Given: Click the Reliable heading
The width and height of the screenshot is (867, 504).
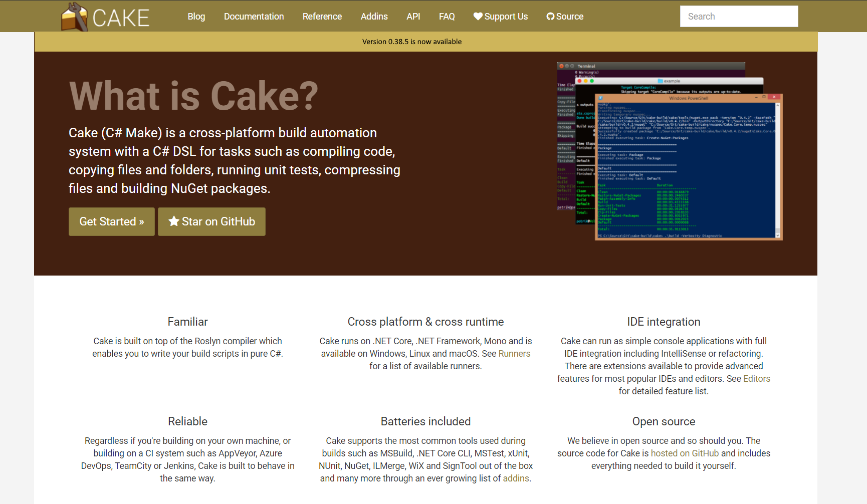Looking at the screenshot, I should point(187,421).
